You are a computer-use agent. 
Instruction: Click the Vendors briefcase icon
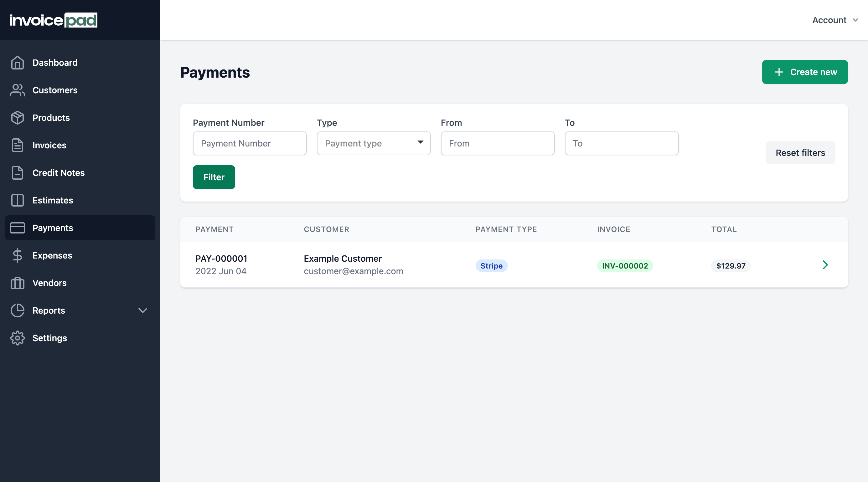[18, 283]
